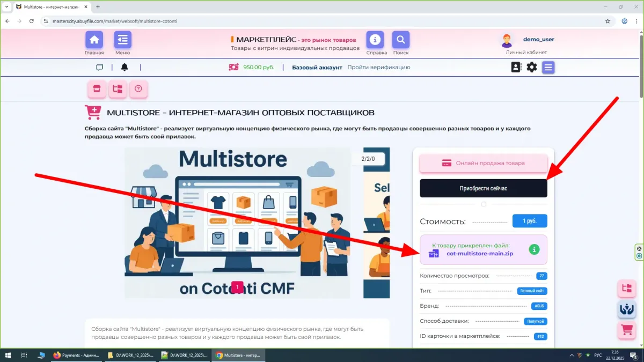Click the Онлайн продажа товара button
Viewport: 644px width, 362px height.
(484, 163)
